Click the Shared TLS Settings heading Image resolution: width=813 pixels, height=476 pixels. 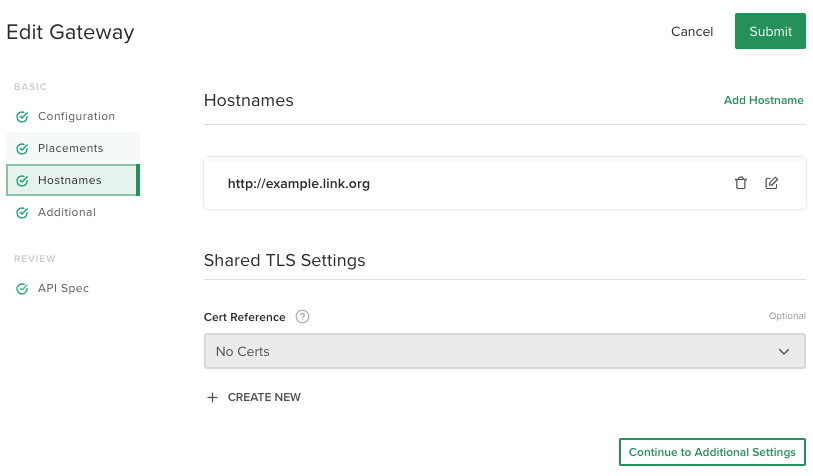point(284,260)
